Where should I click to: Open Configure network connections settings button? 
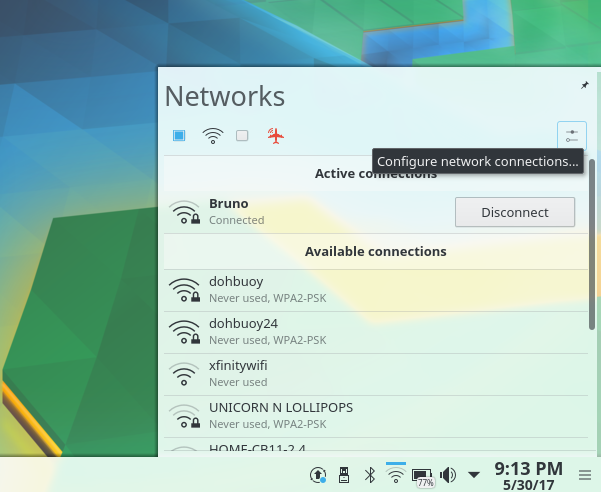[571, 135]
